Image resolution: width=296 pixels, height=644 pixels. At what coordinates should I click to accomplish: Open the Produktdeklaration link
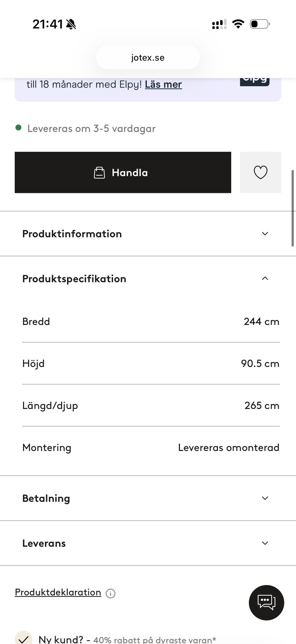tap(58, 592)
